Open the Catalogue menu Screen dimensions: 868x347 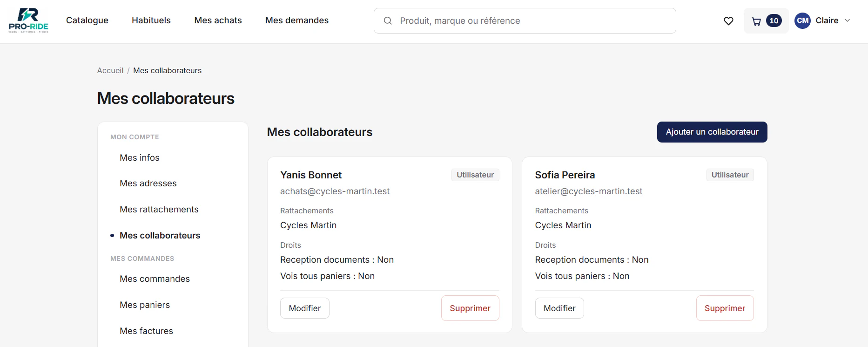87,20
